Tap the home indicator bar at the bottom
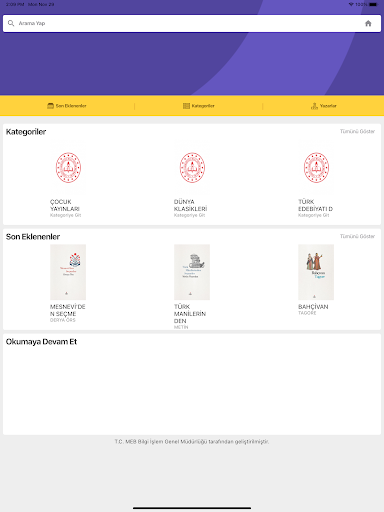Image resolution: width=384 pixels, height=512 pixels. tap(192, 508)
